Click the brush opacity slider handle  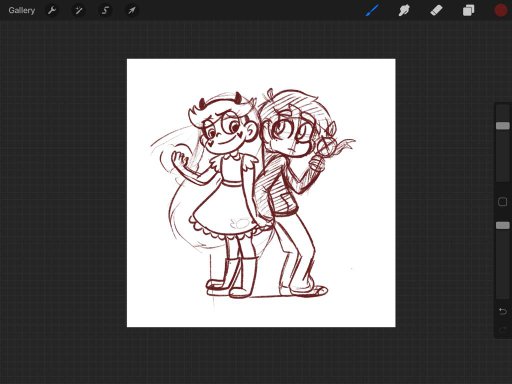[x=503, y=225]
